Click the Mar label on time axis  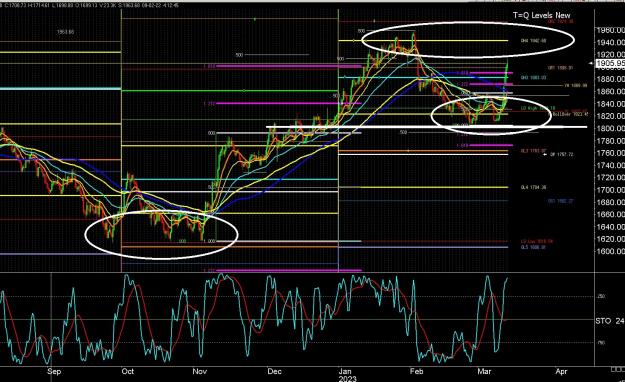(x=484, y=371)
